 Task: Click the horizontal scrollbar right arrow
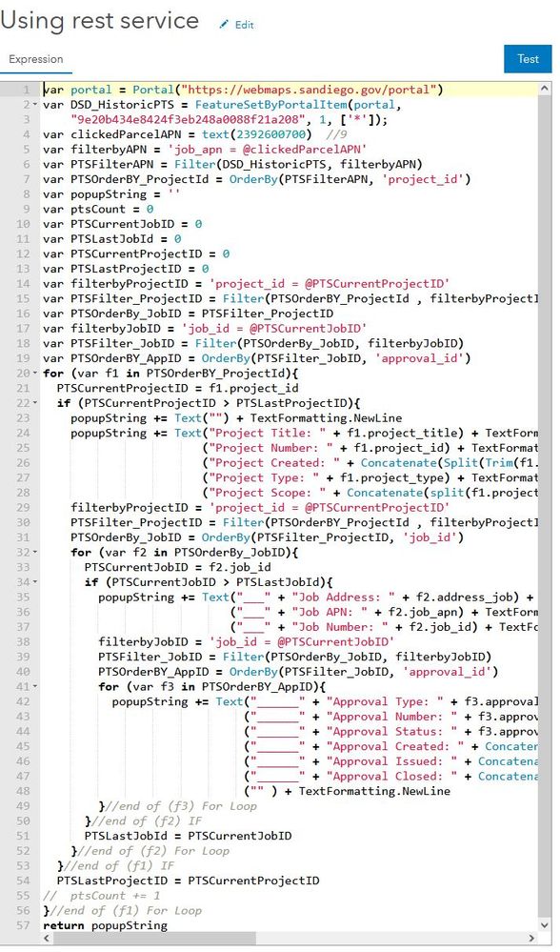click(531, 939)
